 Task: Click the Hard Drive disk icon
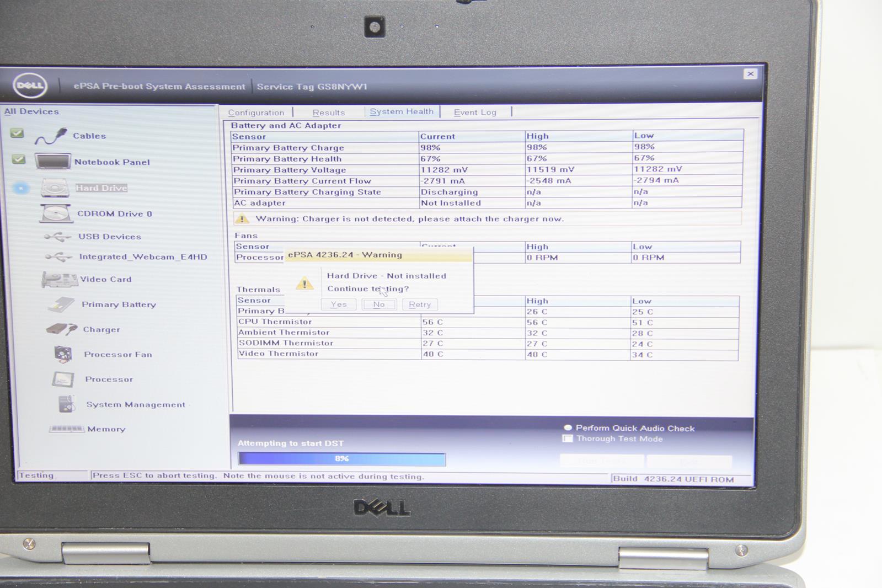pos(55,188)
